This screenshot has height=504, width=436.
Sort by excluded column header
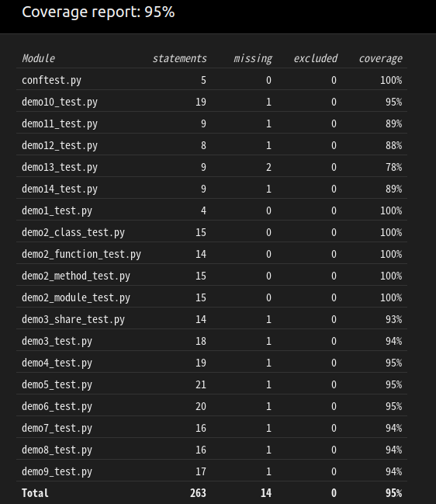click(x=315, y=58)
